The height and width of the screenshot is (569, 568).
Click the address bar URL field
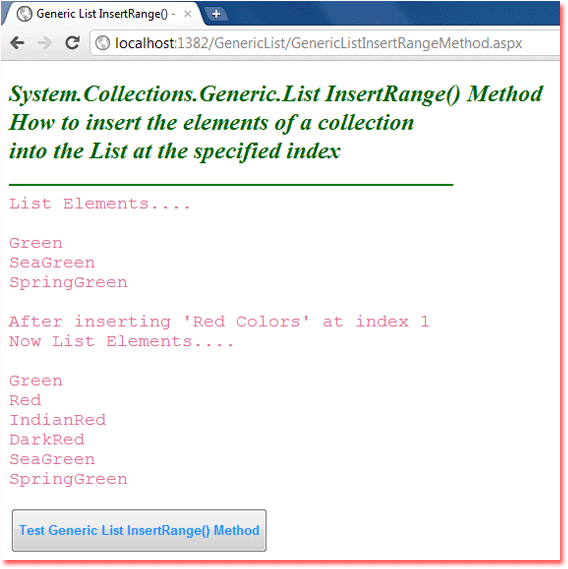(325, 43)
